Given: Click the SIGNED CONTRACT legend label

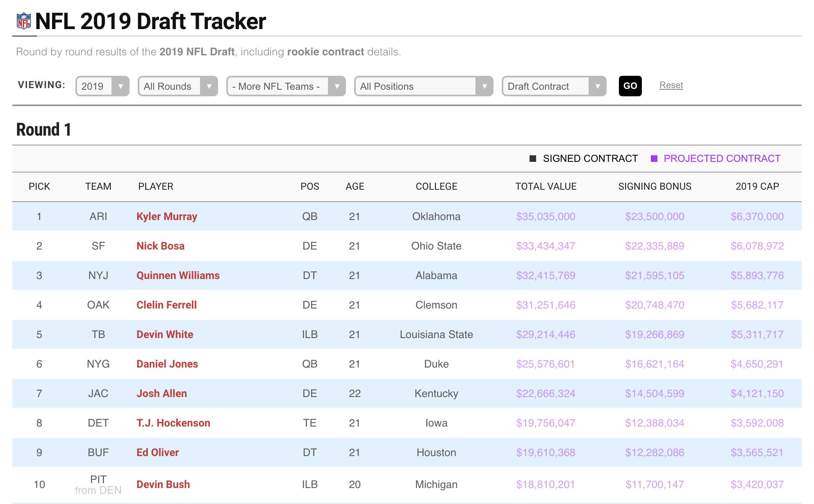Looking at the screenshot, I should (591, 159).
